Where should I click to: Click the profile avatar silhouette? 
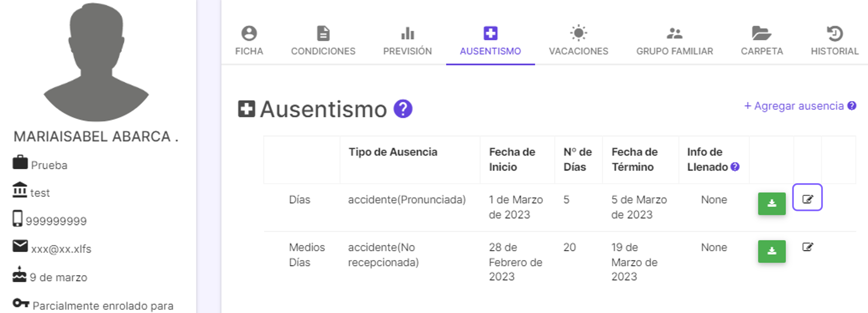96,62
